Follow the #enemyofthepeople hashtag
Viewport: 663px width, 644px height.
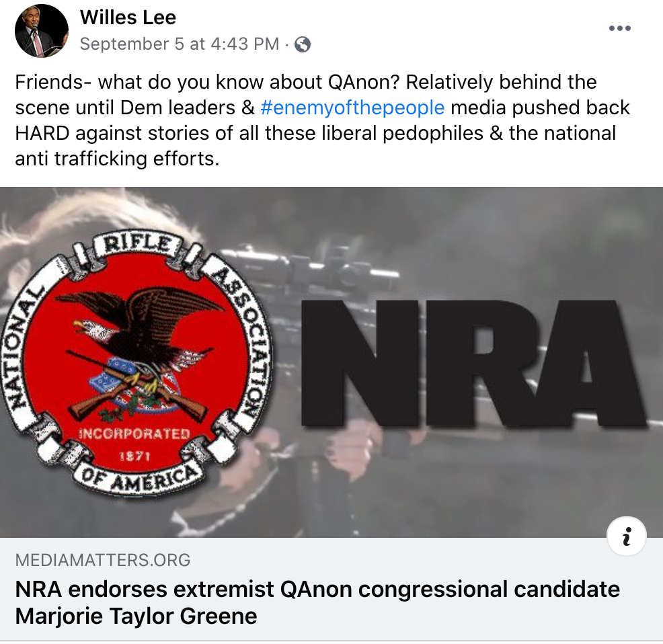[352, 108]
